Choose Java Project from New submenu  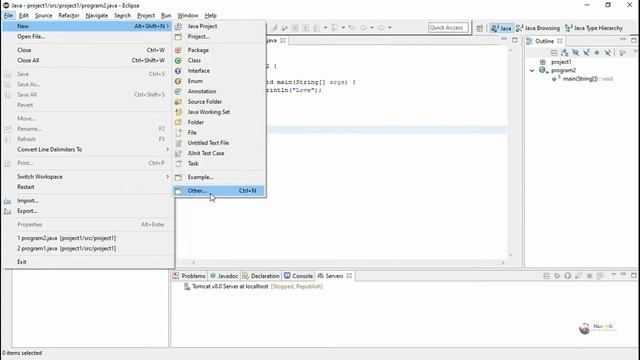(219, 26)
